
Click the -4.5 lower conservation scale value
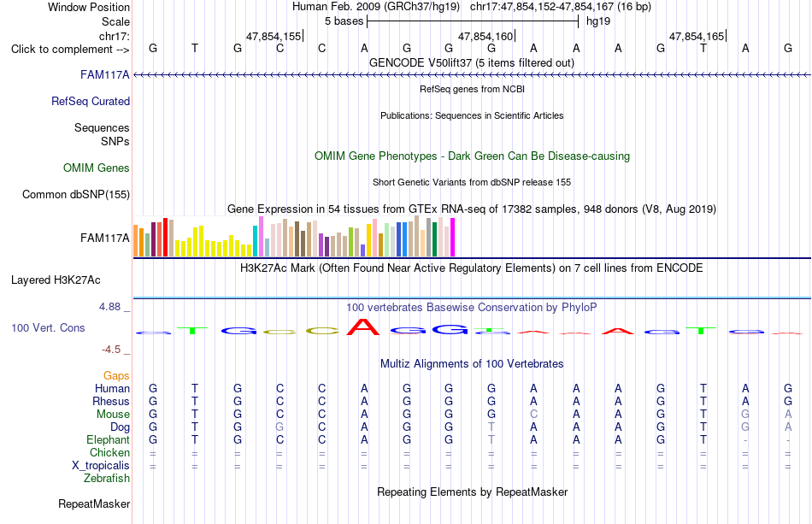click(111, 350)
